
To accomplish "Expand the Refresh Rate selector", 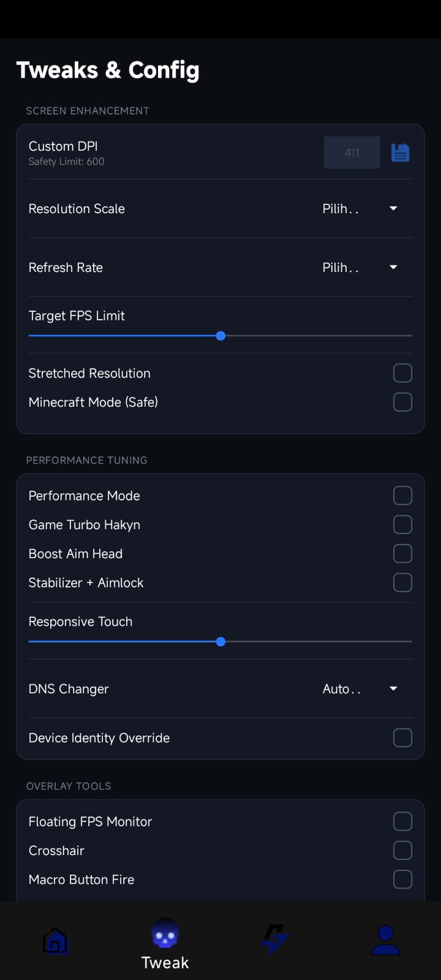I will point(361,267).
